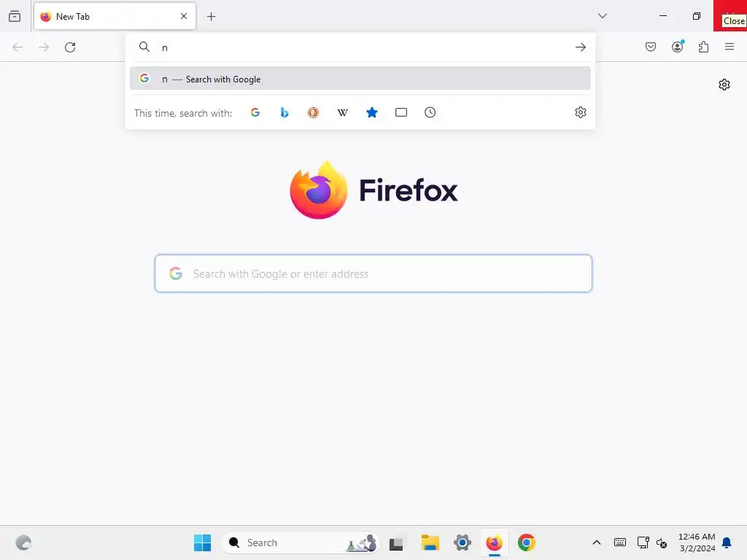Click the Firefox taskbar icon
This screenshot has width=747, height=560.
(x=495, y=542)
